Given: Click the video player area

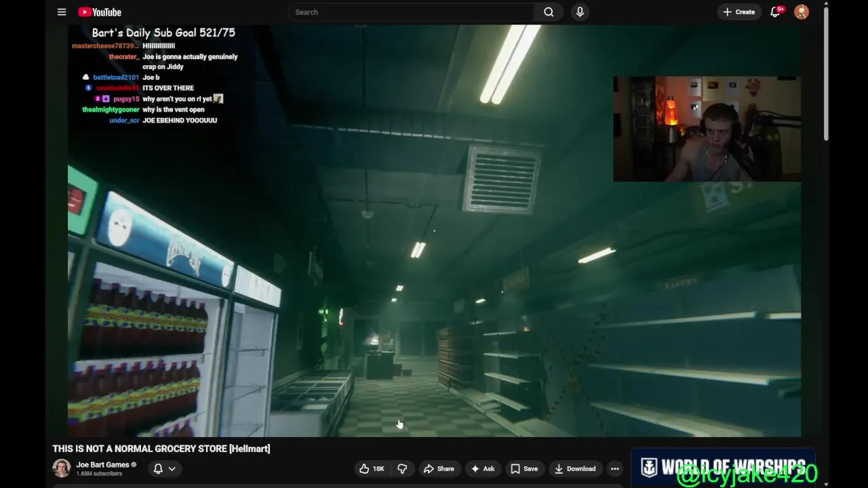Looking at the screenshot, I should [434, 230].
